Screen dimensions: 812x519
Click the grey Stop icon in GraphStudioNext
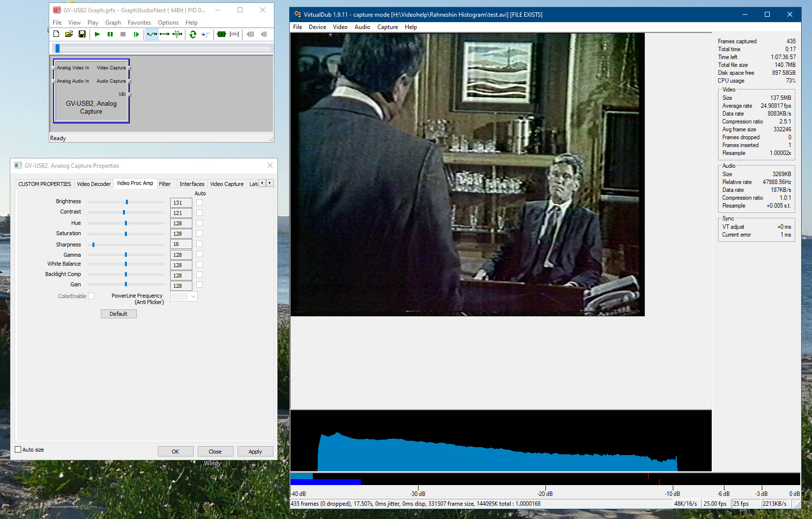pos(123,34)
